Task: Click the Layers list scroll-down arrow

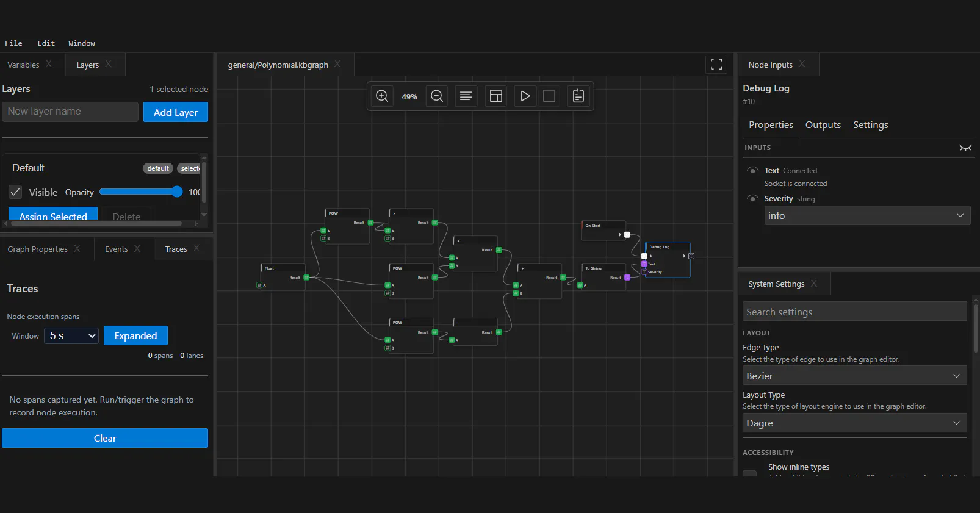Action: coord(204,215)
